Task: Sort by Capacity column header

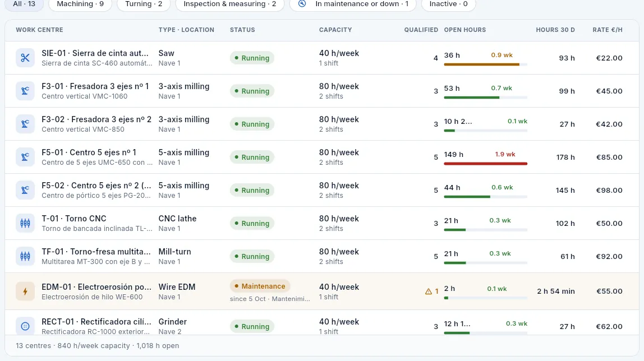Action: 335,30
